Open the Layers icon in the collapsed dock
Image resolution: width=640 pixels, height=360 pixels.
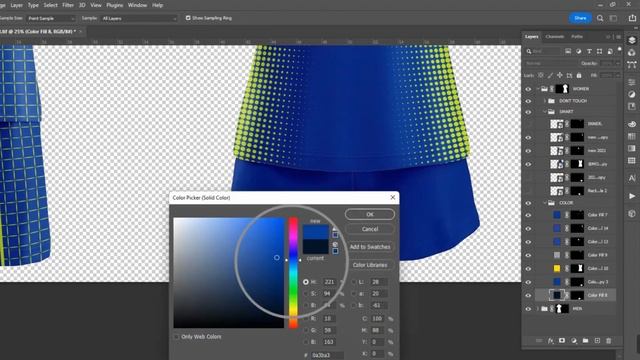pos(632,40)
